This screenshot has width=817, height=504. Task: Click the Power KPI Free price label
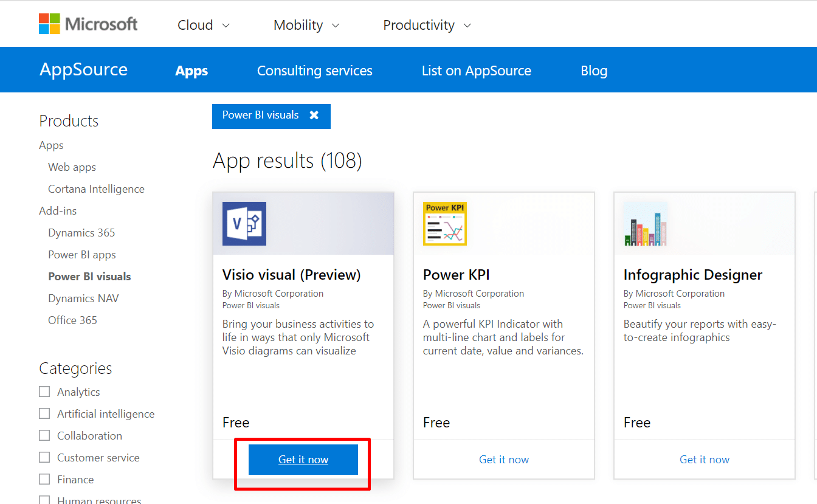436,423
